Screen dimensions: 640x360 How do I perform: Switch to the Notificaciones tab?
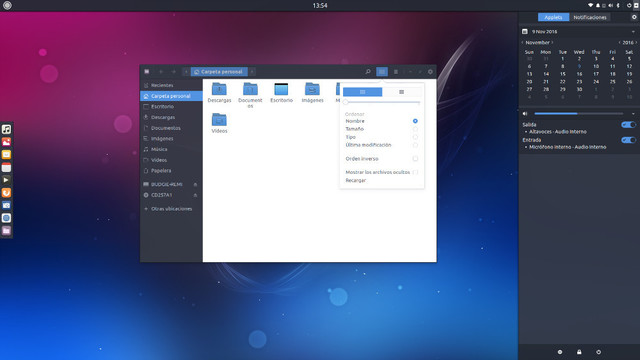click(589, 17)
